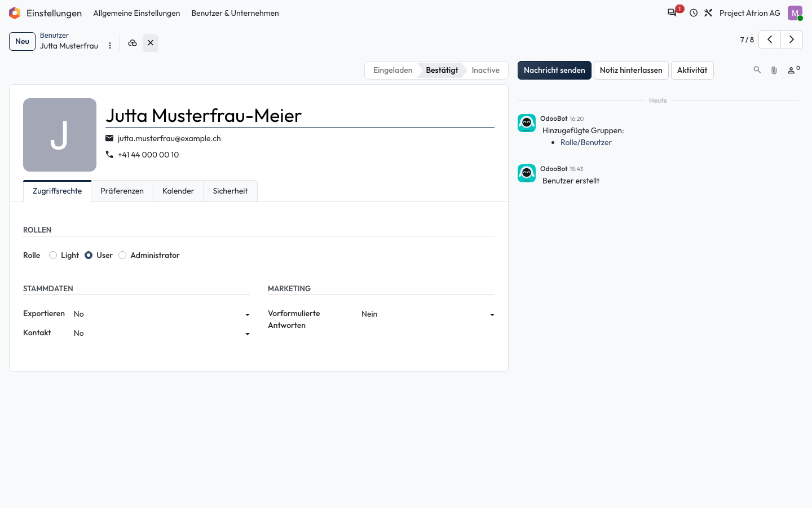Discard changes with the X icon

point(151,43)
